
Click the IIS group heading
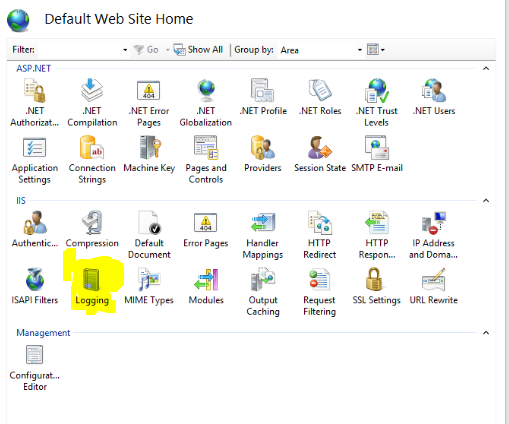pyautogui.click(x=21, y=200)
